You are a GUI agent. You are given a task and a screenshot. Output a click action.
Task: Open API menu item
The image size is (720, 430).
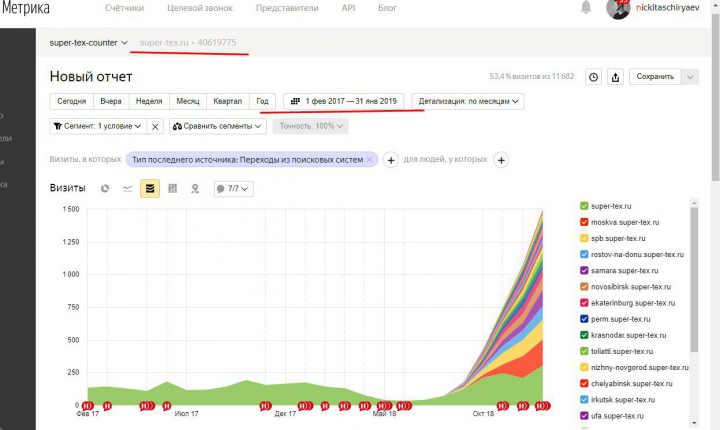348,8
